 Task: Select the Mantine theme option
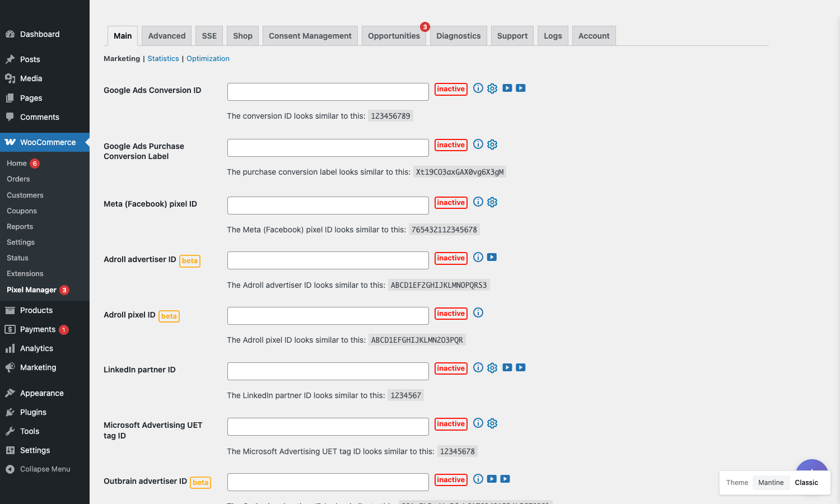pyautogui.click(x=771, y=483)
